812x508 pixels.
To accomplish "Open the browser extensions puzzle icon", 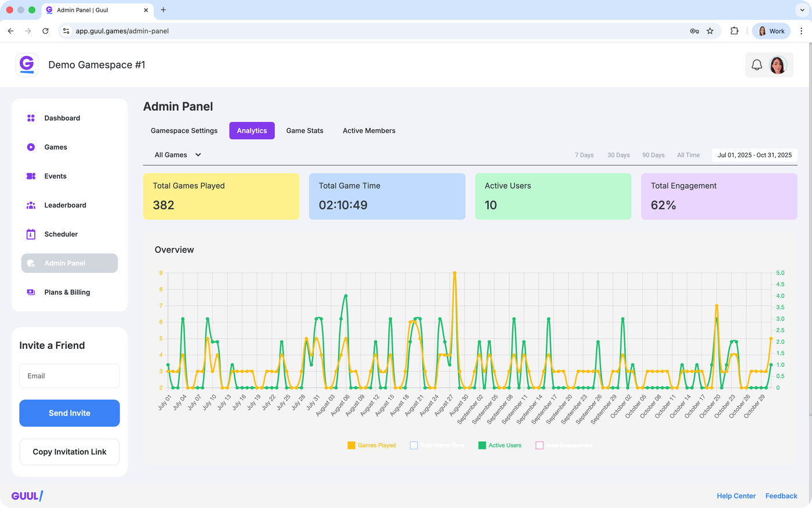I will (x=734, y=31).
